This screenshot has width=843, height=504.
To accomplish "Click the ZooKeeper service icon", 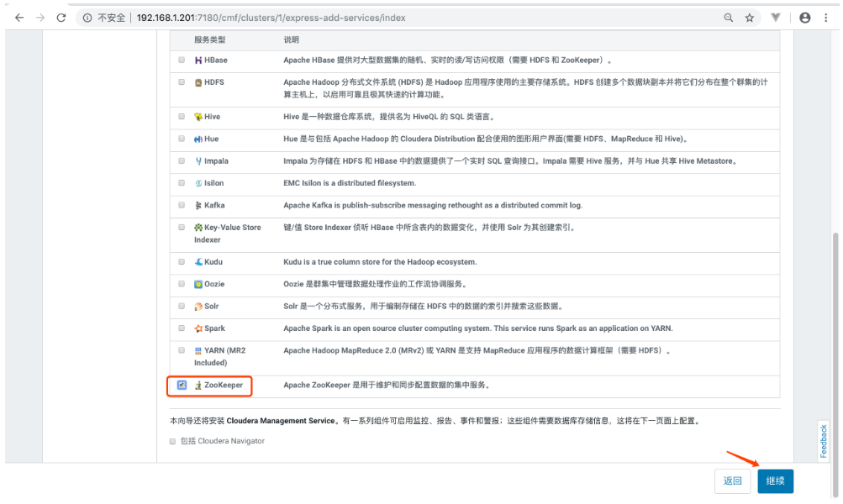I will [x=198, y=386].
